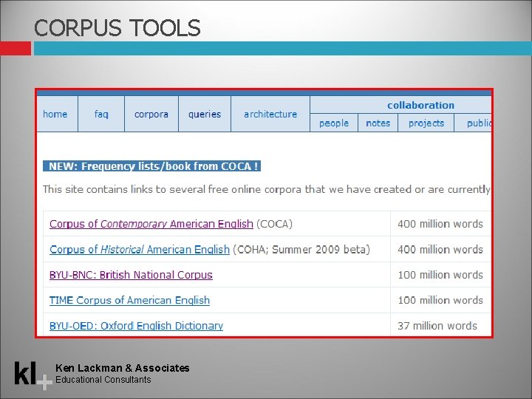View the projects sub-tab

point(426,123)
